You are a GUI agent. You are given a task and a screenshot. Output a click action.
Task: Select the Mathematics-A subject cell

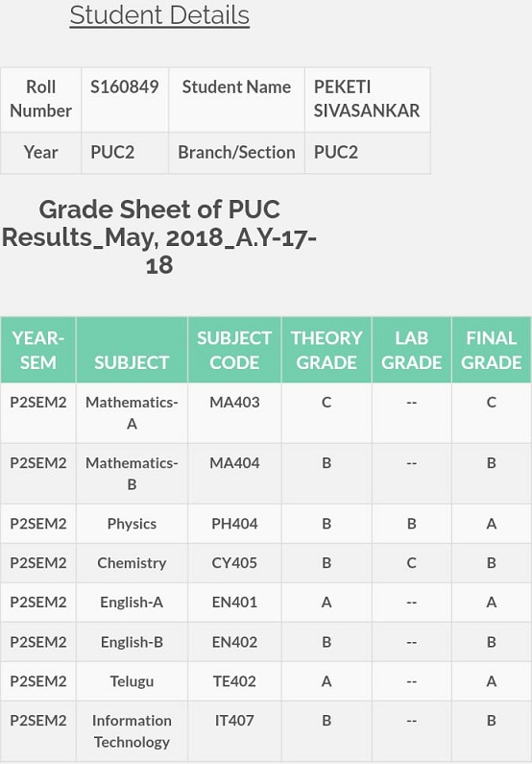coord(132,413)
